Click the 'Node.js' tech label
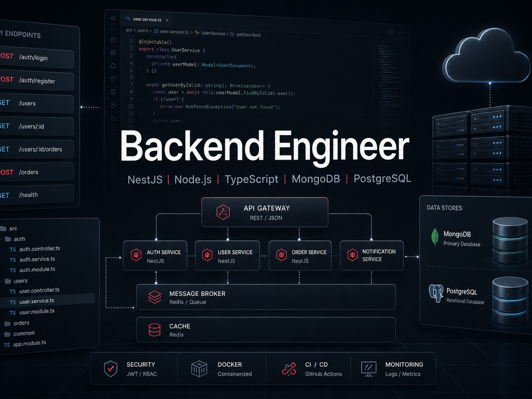The image size is (532, 399). click(193, 179)
